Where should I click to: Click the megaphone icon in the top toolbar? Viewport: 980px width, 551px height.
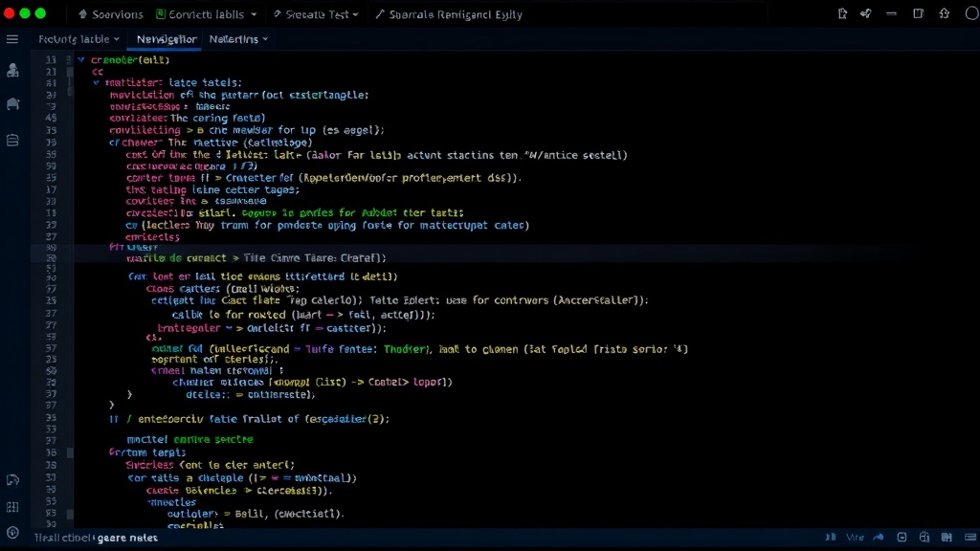[x=865, y=13]
